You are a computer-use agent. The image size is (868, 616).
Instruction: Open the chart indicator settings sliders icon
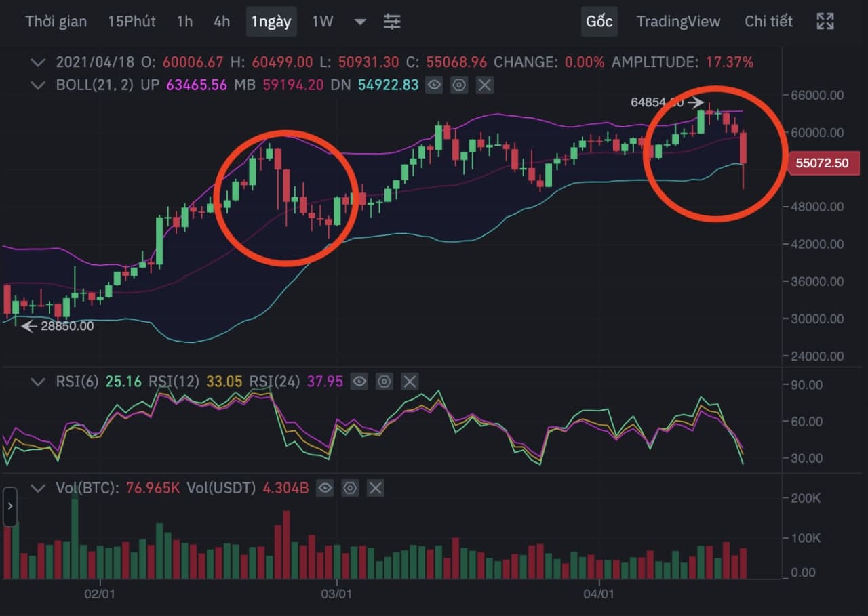[392, 21]
